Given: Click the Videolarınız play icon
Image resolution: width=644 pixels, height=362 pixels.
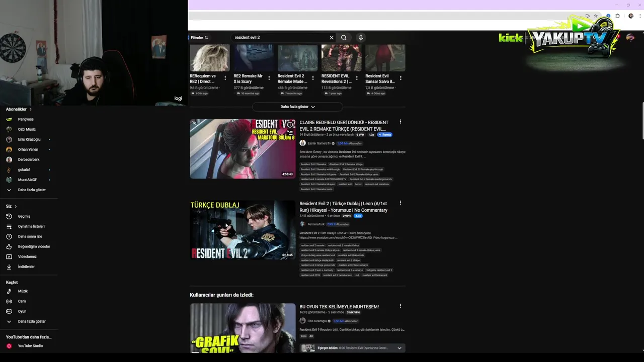Looking at the screenshot, I should (x=9, y=256).
